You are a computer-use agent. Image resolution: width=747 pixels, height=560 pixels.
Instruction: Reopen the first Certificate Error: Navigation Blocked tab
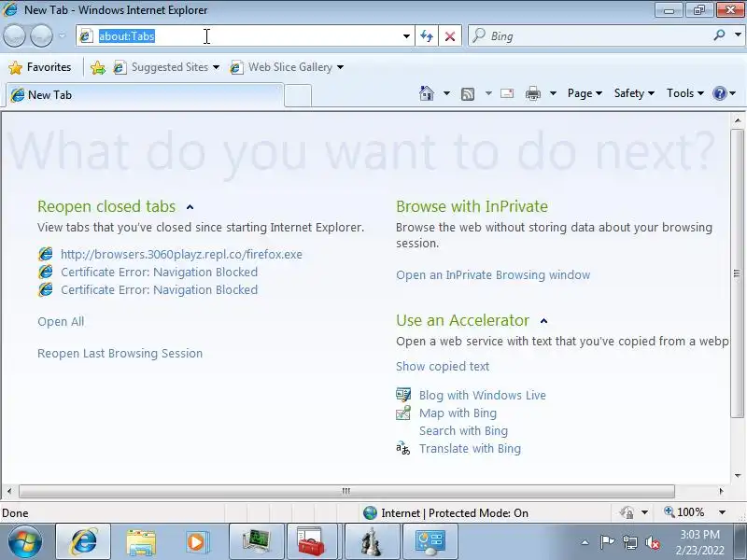point(159,272)
